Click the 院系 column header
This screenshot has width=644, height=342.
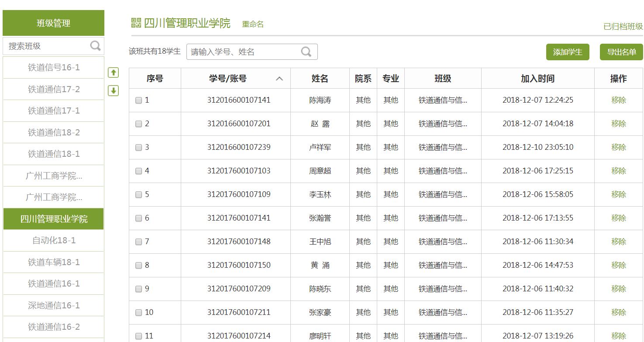(363, 79)
